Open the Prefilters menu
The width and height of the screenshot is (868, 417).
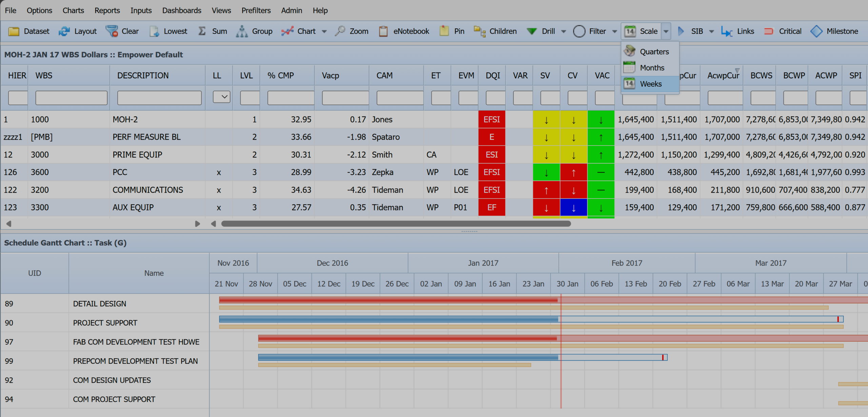point(256,10)
